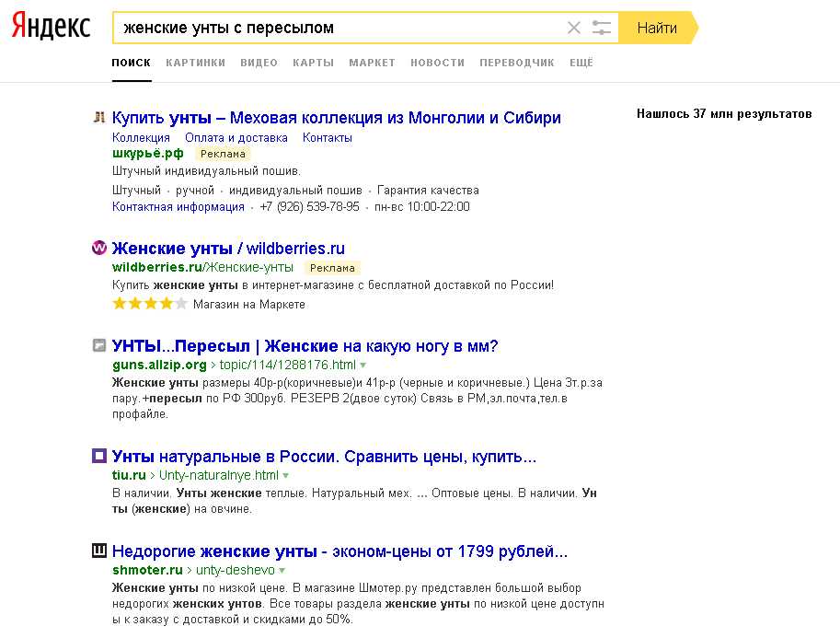Click the tiu.ru result favicon

[99, 457]
